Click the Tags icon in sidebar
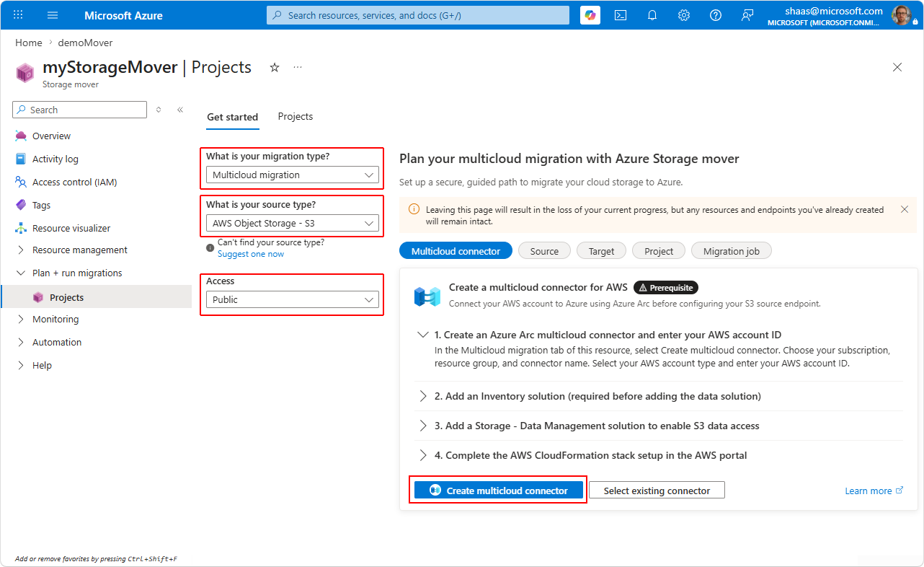 (x=21, y=205)
